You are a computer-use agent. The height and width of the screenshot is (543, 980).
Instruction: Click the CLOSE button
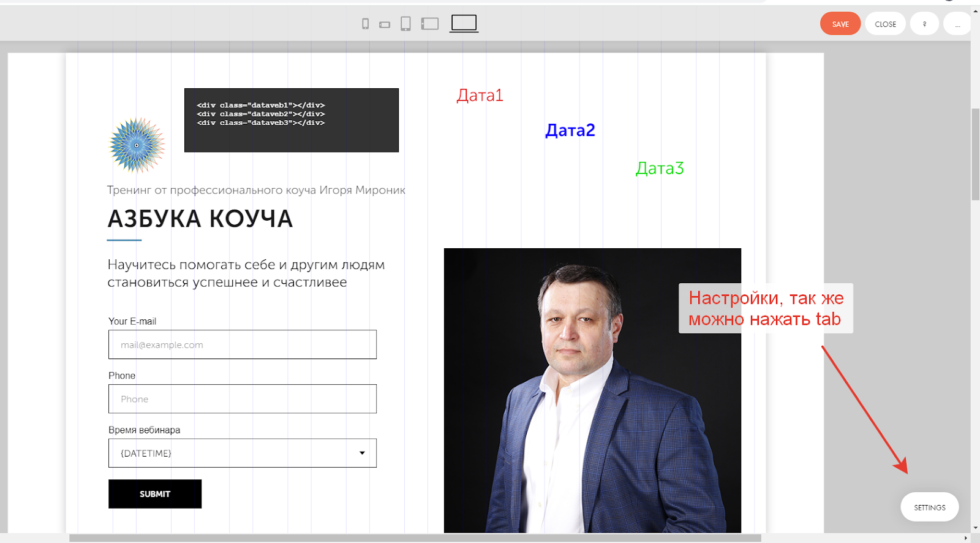pyautogui.click(x=885, y=24)
